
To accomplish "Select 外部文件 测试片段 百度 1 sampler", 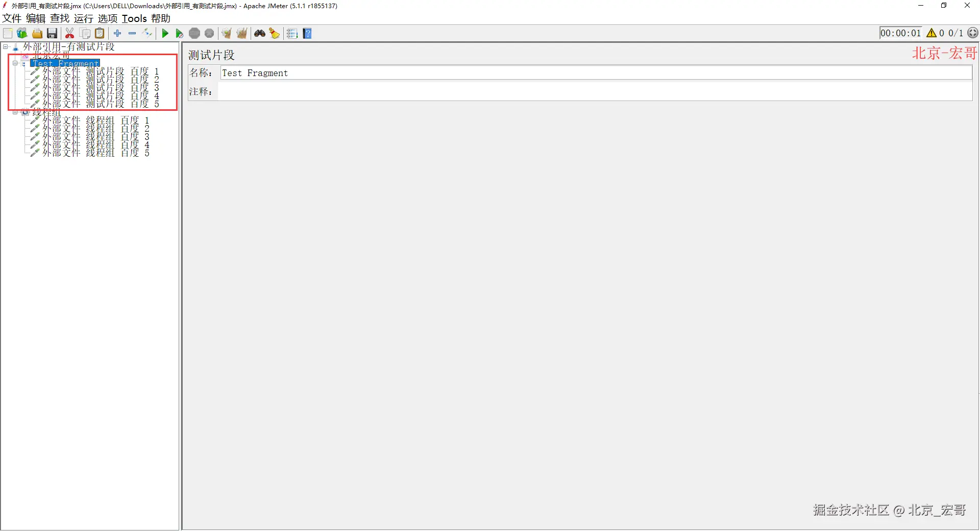I will click(x=101, y=71).
